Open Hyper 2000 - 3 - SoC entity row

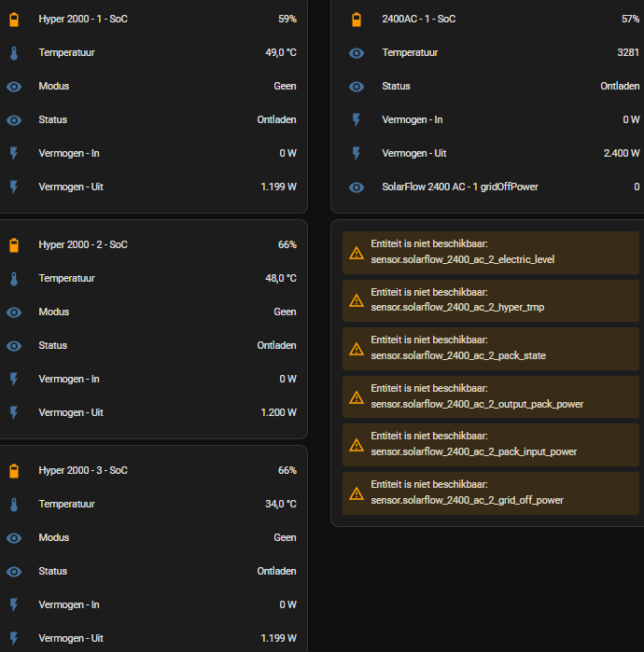(x=152, y=471)
